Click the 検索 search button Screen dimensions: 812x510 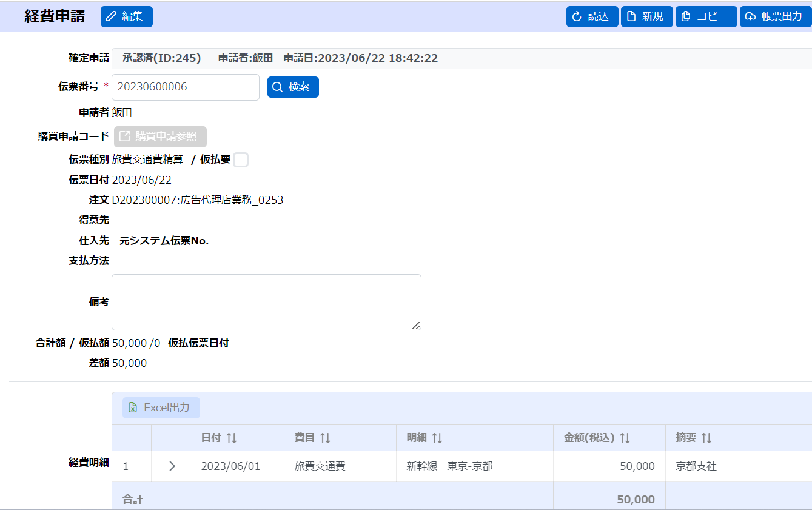293,87
